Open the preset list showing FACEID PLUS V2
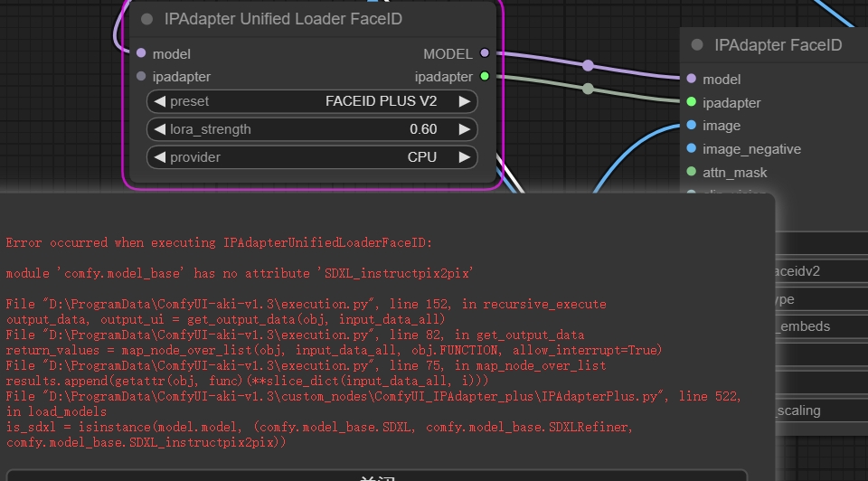Image resolution: width=868 pixels, height=481 pixels. point(312,101)
